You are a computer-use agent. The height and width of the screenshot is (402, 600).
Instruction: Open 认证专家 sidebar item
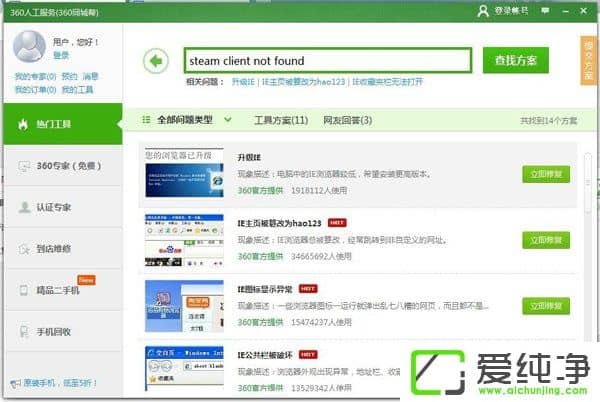64,207
